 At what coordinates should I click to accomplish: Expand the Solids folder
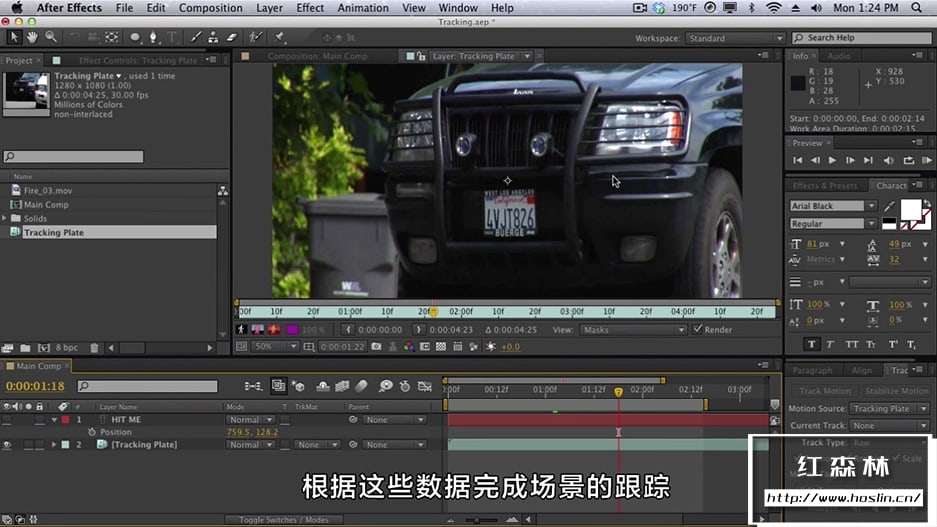[x=5, y=218]
